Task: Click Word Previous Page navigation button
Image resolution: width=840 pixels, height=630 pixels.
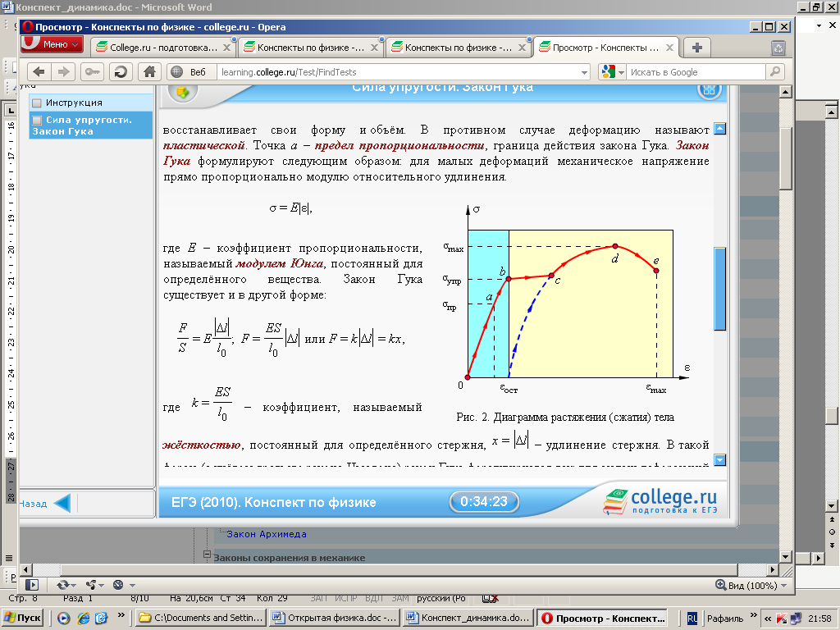Action: (x=832, y=519)
